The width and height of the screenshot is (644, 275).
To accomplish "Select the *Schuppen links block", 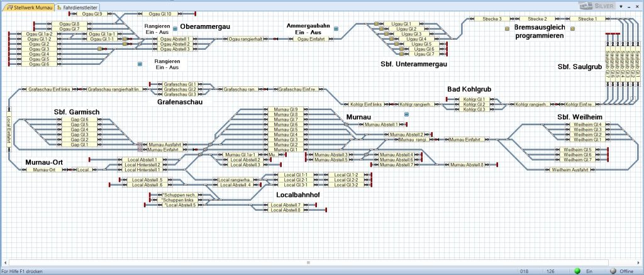I will [x=177, y=199].
